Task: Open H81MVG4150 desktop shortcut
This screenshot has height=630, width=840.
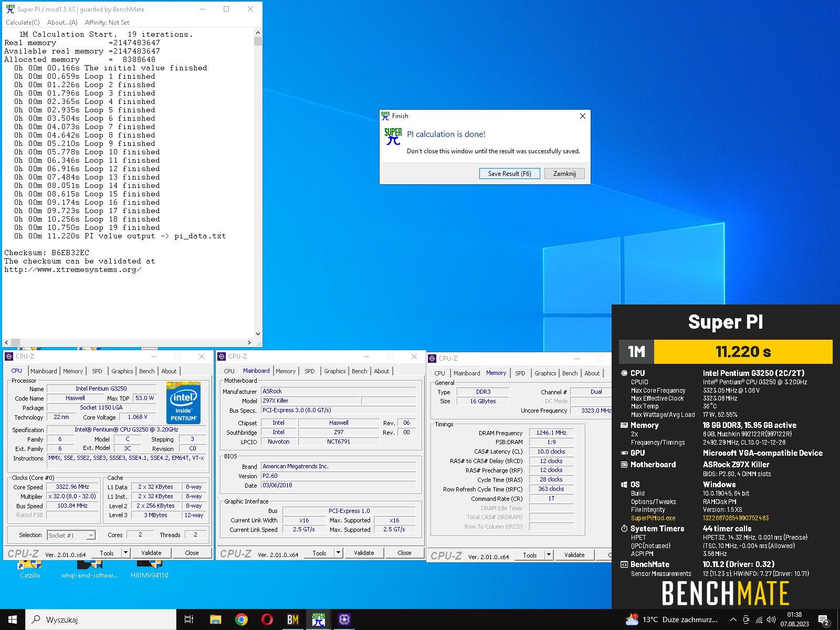Action: (150, 569)
